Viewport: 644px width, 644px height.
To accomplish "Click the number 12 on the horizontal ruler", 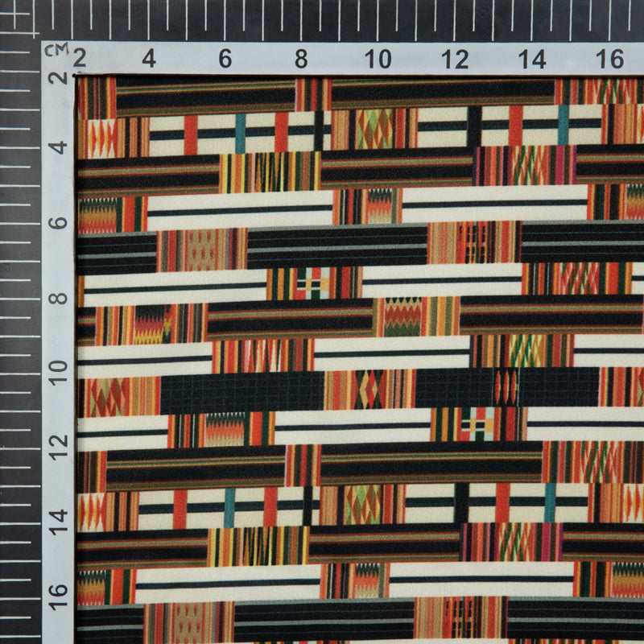I will click(x=455, y=60).
